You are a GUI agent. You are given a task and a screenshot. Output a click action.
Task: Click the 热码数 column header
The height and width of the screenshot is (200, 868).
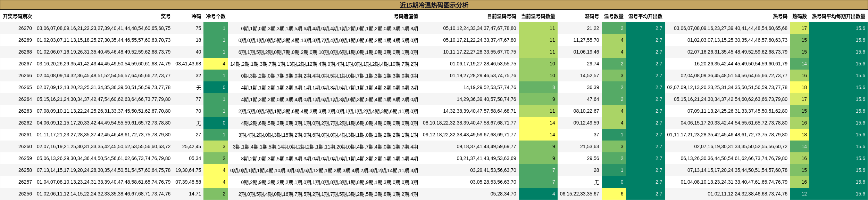pos(800,16)
